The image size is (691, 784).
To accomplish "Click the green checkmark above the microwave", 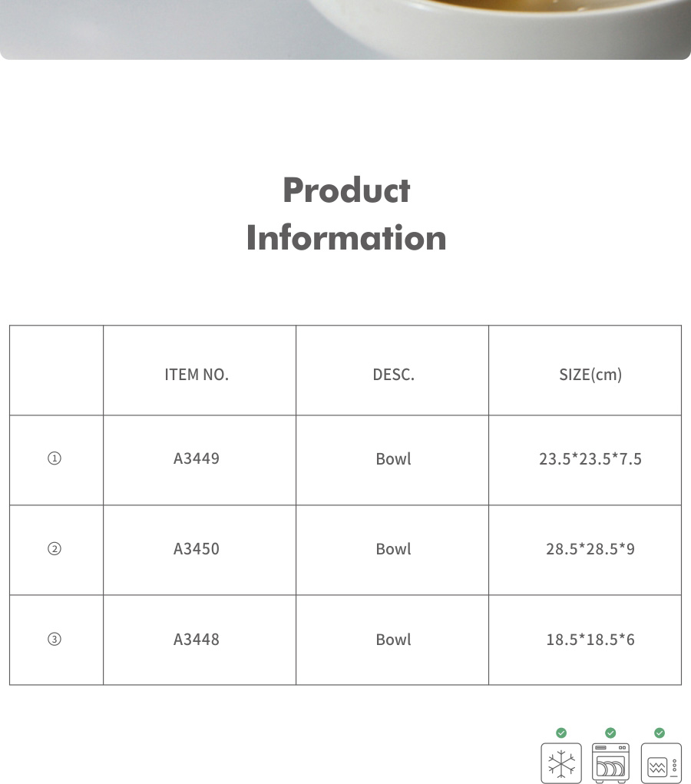I will click(660, 733).
